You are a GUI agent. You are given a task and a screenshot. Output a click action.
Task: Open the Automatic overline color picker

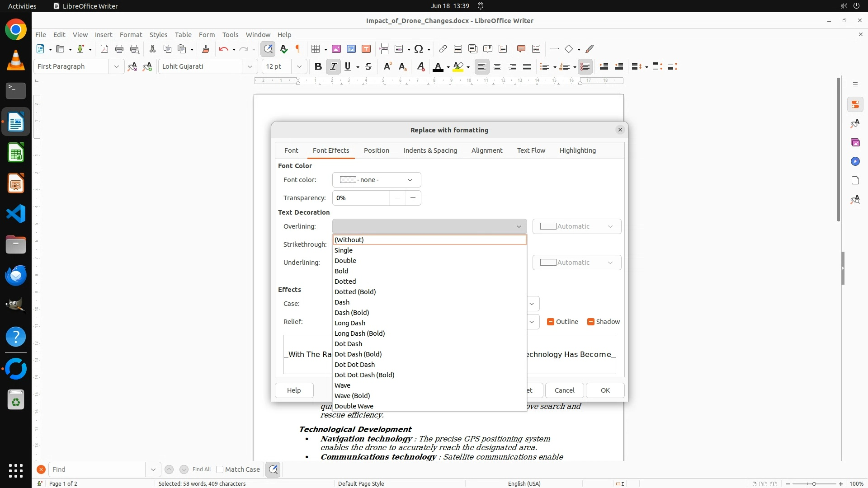point(576,226)
